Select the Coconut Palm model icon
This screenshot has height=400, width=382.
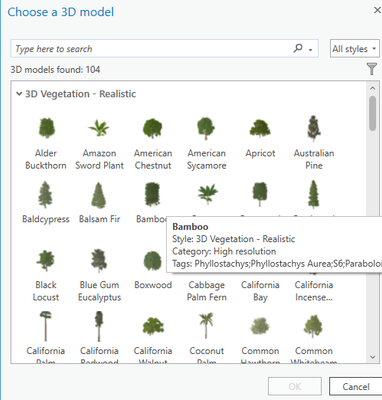coord(206,325)
